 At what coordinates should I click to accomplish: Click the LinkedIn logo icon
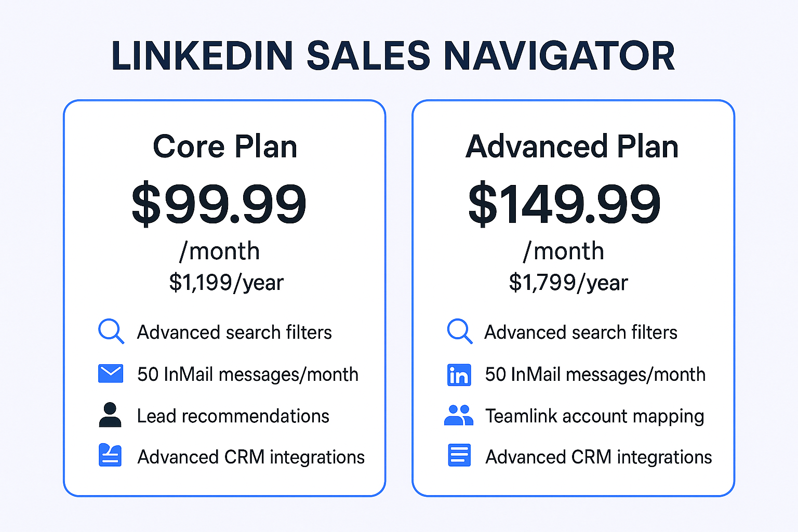click(459, 375)
